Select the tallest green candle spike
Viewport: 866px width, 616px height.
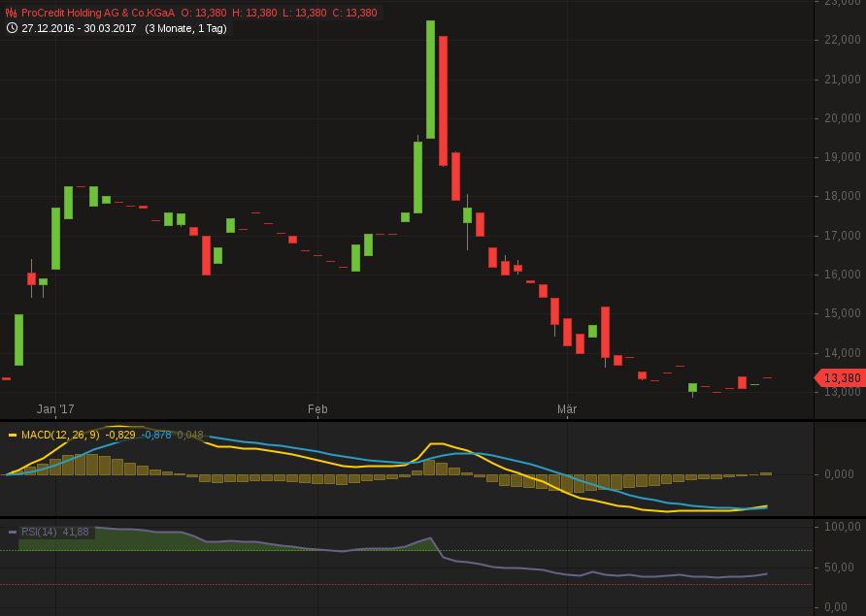coord(430,78)
